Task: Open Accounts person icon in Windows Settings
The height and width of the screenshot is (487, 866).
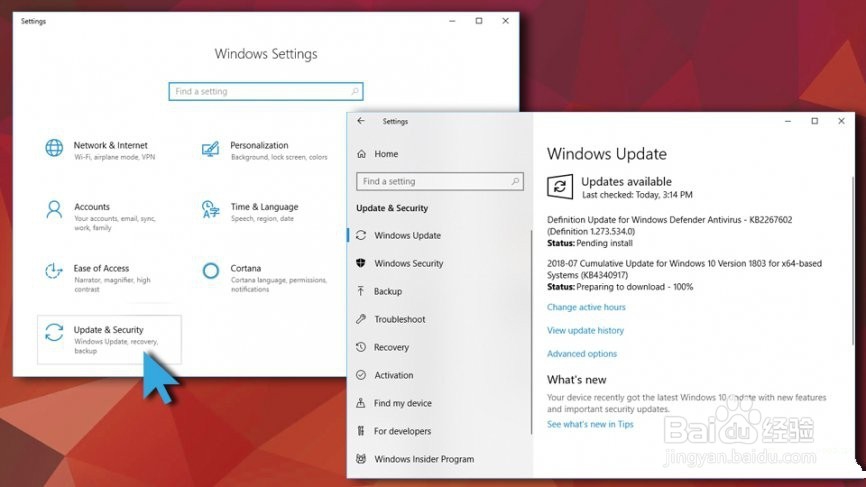Action: pyautogui.click(x=54, y=210)
